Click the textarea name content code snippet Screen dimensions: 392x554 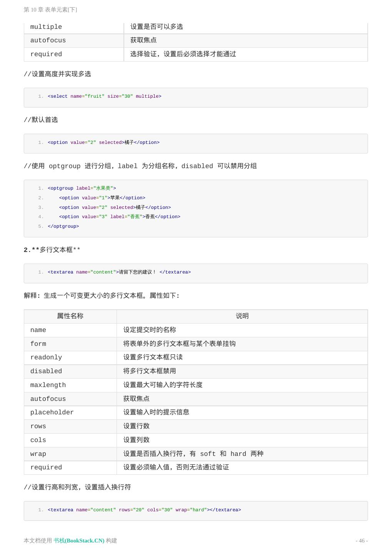pyautogui.click(x=119, y=272)
